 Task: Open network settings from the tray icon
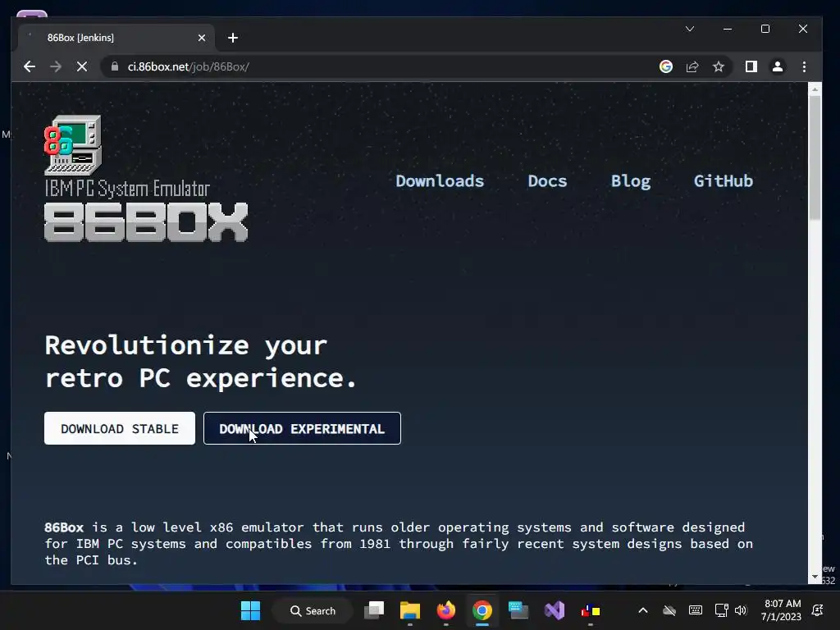point(721,610)
